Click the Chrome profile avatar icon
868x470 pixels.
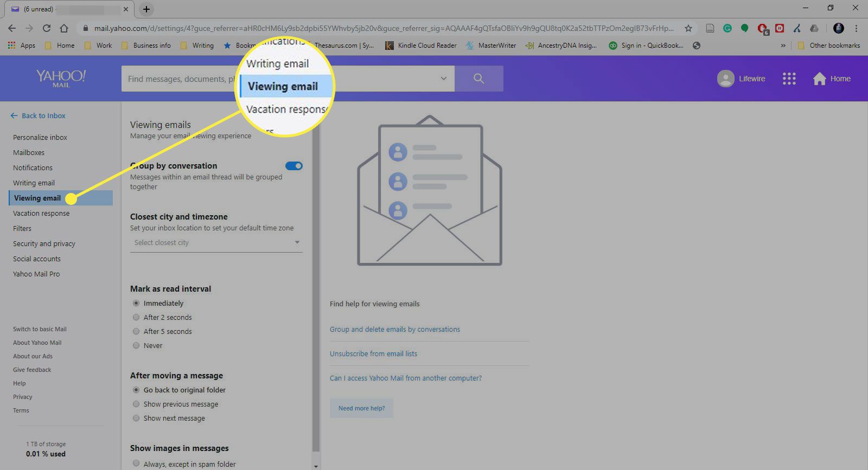839,28
